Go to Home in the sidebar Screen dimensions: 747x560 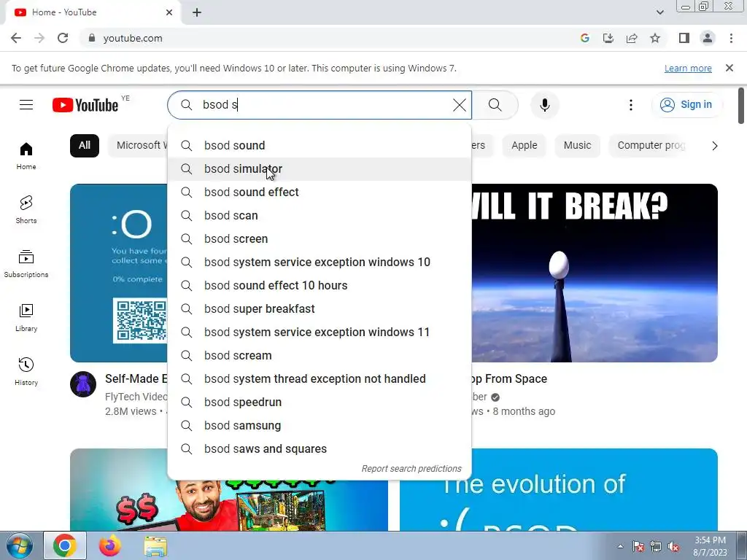(x=26, y=156)
